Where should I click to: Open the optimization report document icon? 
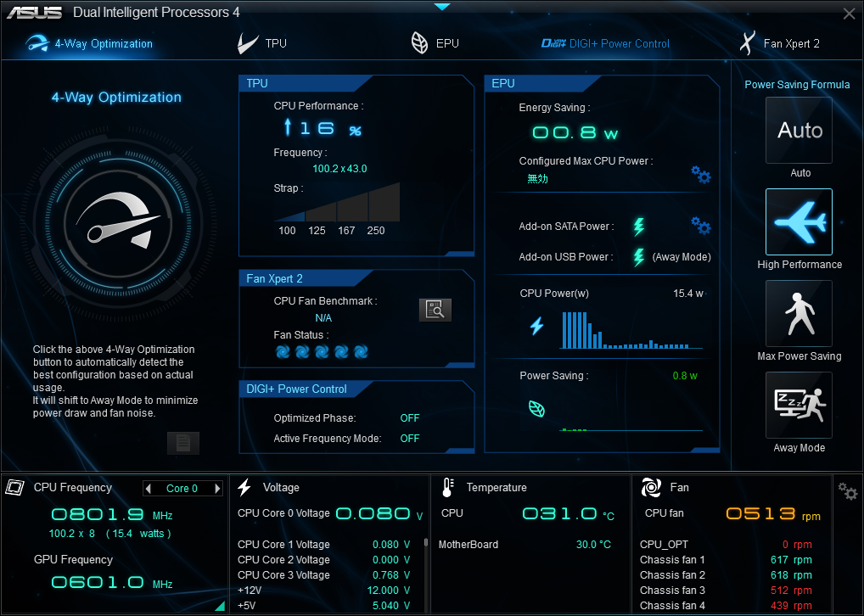(183, 443)
